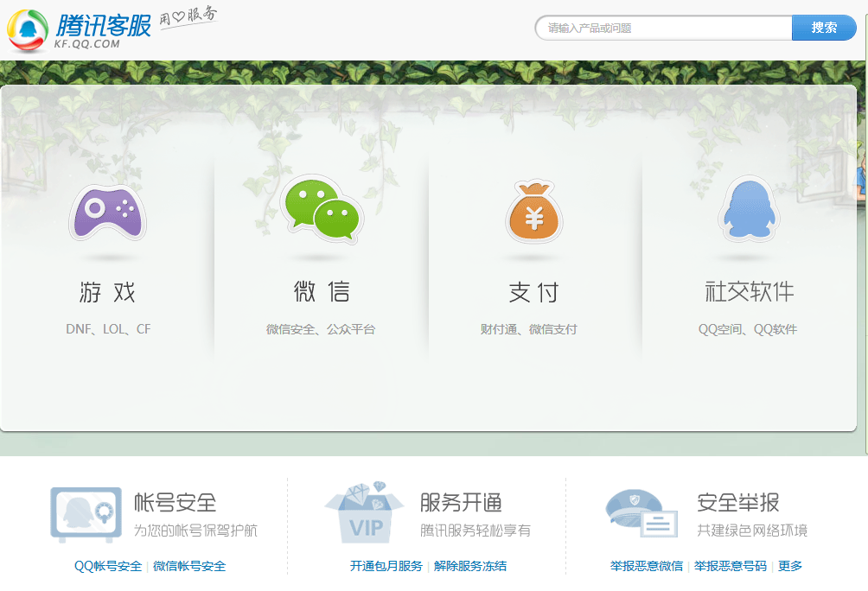Click the 用心服务 handwritten slogan
The image size is (868, 591).
(188, 16)
